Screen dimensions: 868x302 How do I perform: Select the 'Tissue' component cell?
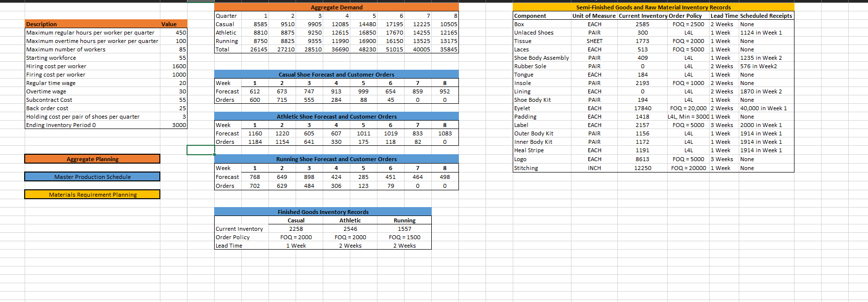[542, 41]
